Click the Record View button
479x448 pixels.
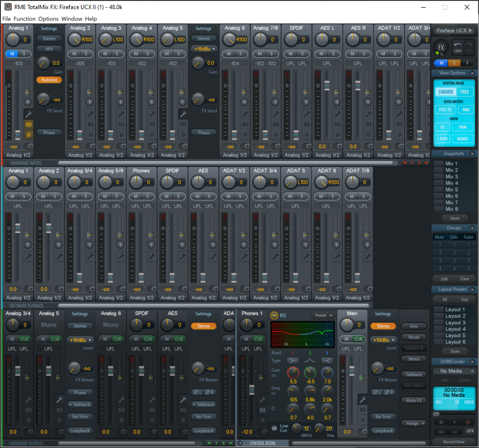click(454, 442)
